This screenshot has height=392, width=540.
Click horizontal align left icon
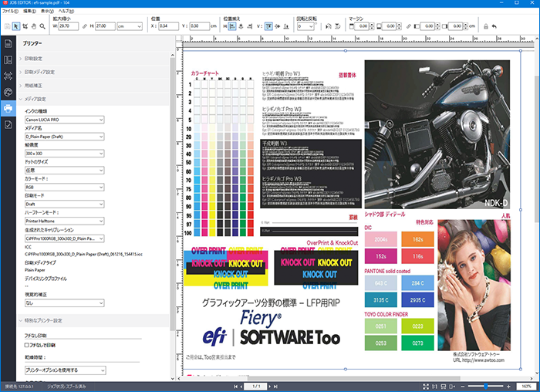pyautogui.click(x=232, y=26)
